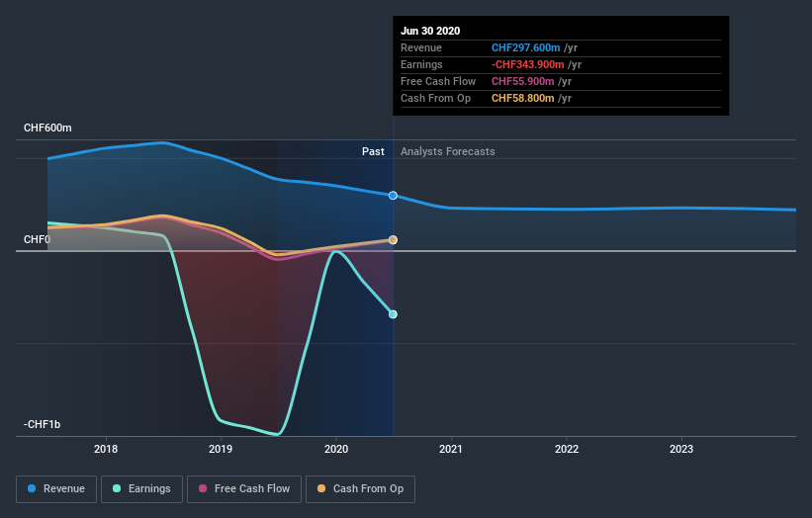Click the teal Earnings legend color dot
812x518 pixels.
coord(117,488)
